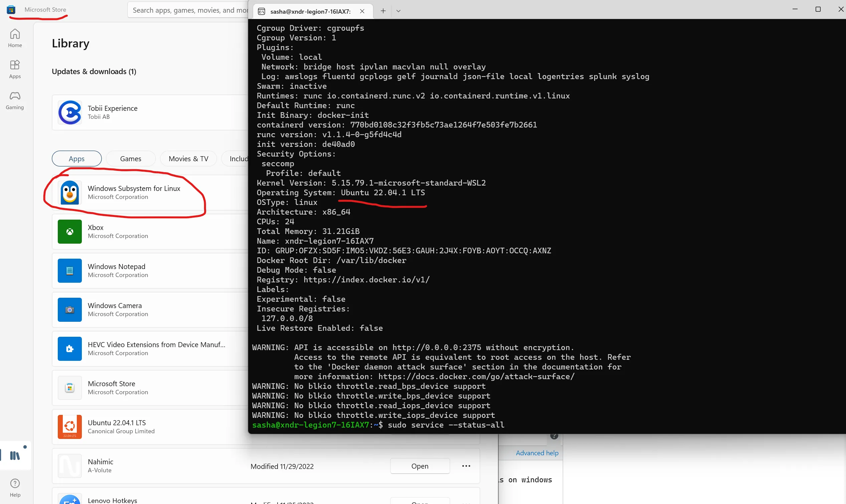Screen dimensions: 846x504
Task: Click Windows Camera app icon
Action: (x=70, y=310)
